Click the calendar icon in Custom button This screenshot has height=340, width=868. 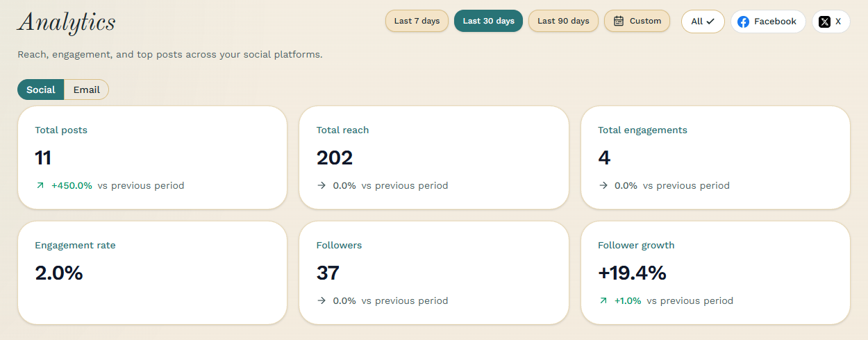pyautogui.click(x=619, y=21)
